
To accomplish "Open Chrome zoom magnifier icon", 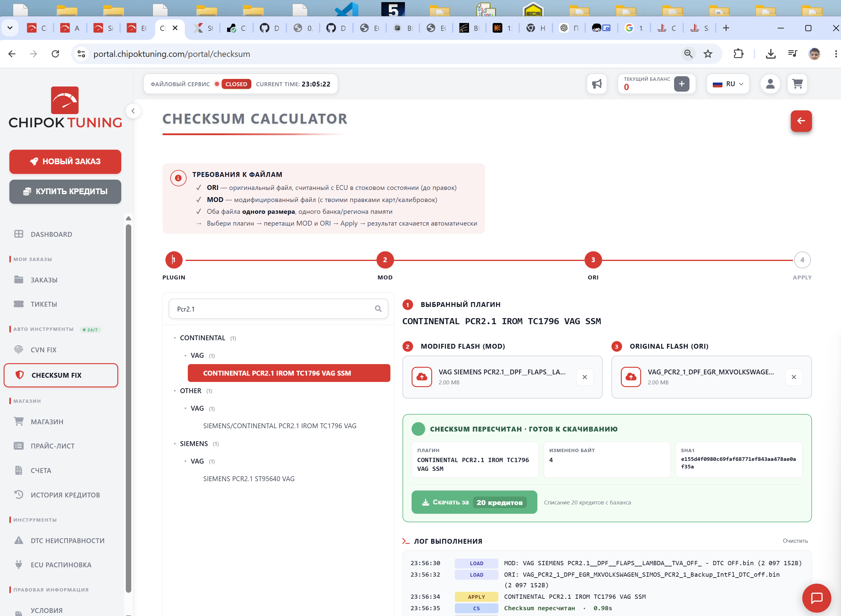I will click(688, 54).
